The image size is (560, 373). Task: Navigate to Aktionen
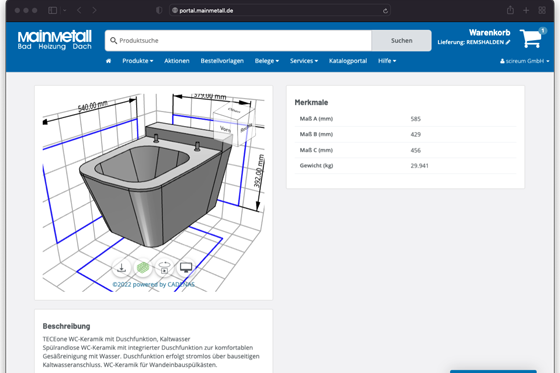[x=177, y=61]
